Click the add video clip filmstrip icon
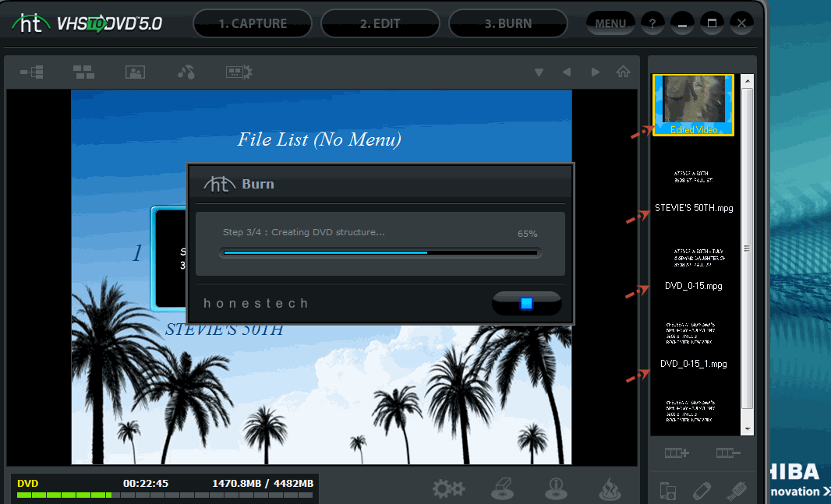The width and height of the screenshot is (831, 504). [x=677, y=453]
